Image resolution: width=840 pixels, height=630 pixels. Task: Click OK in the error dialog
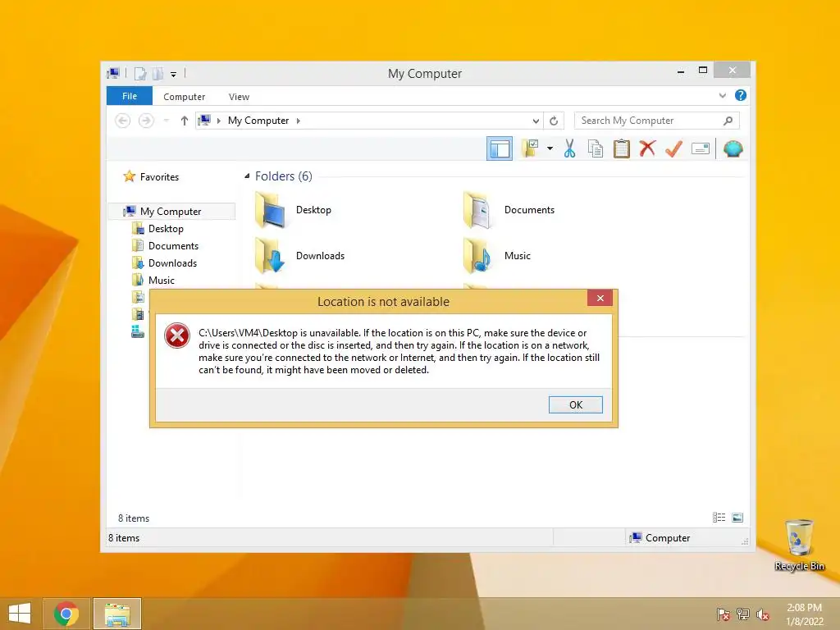click(x=575, y=405)
